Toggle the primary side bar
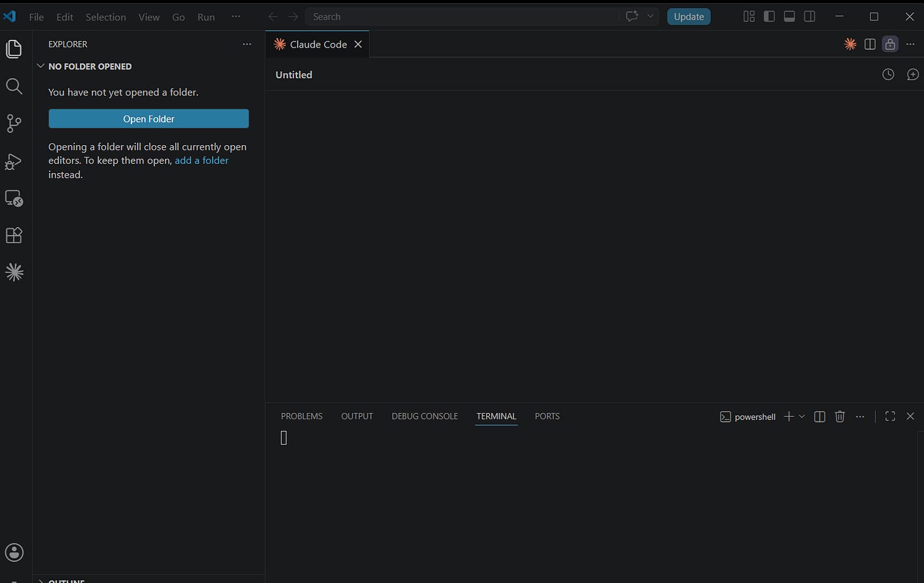 [769, 16]
